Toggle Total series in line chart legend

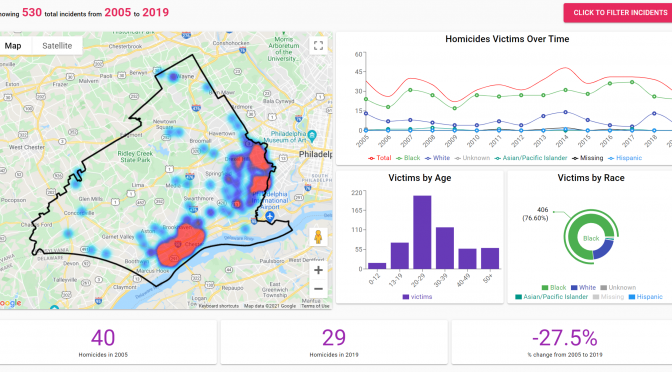pyautogui.click(x=380, y=158)
